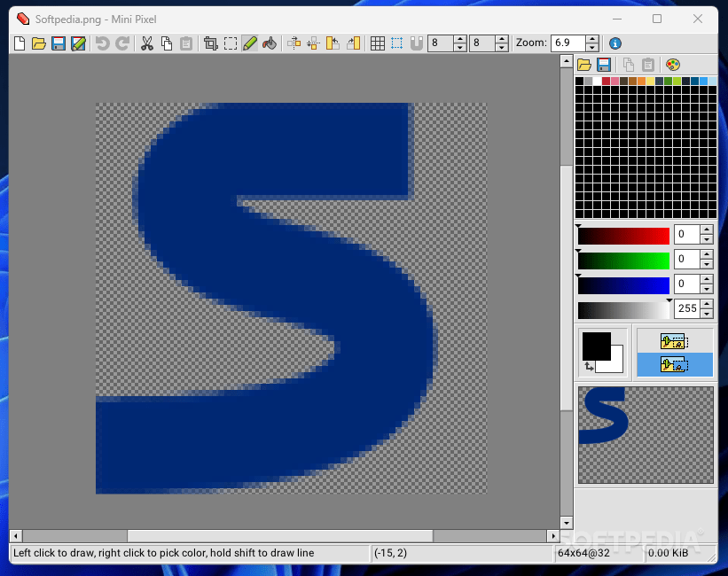Click the white background color box
Image resolution: width=728 pixels, height=576 pixels.
(x=615, y=365)
